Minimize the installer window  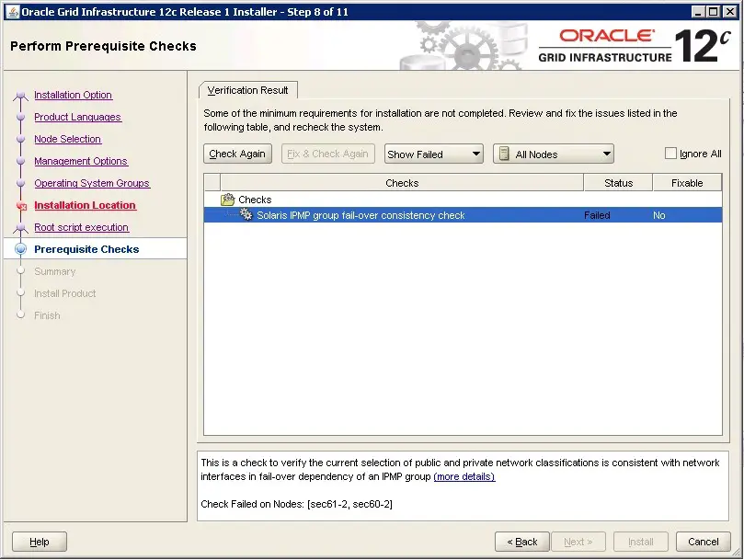click(697, 12)
